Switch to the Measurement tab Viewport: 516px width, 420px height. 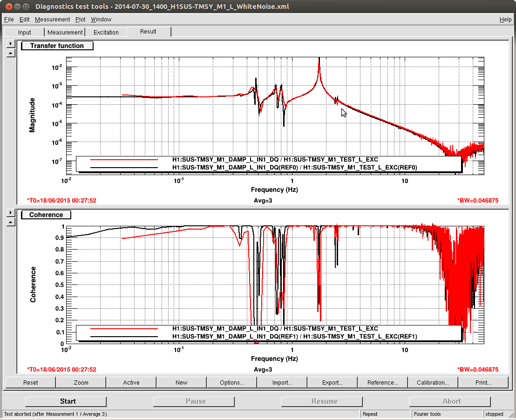click(65, 32)
